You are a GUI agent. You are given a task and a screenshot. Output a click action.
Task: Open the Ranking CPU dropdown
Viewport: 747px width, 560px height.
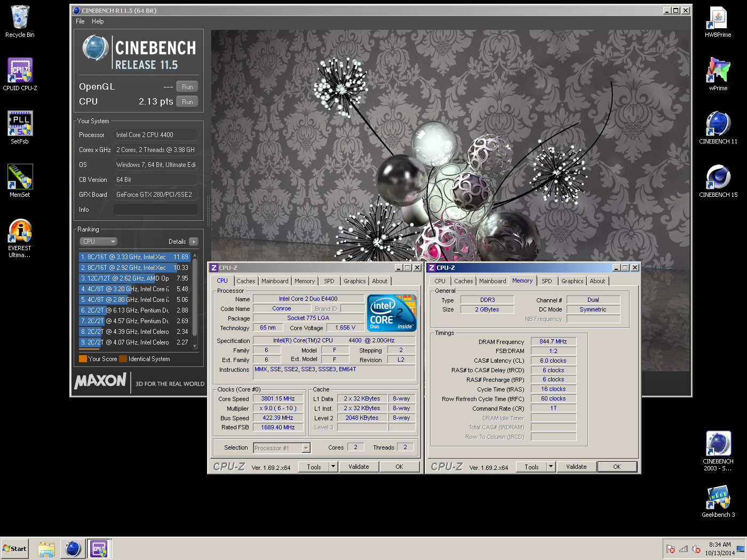pos(98,242)
